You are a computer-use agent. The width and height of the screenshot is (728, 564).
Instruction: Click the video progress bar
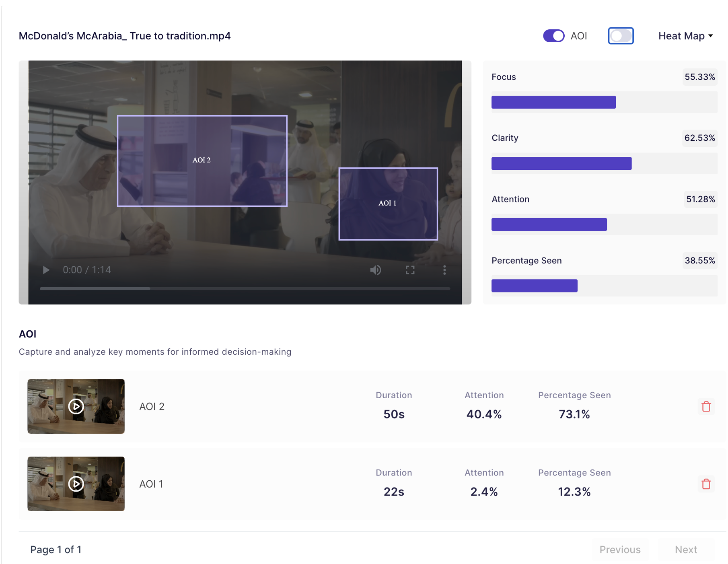245,288
